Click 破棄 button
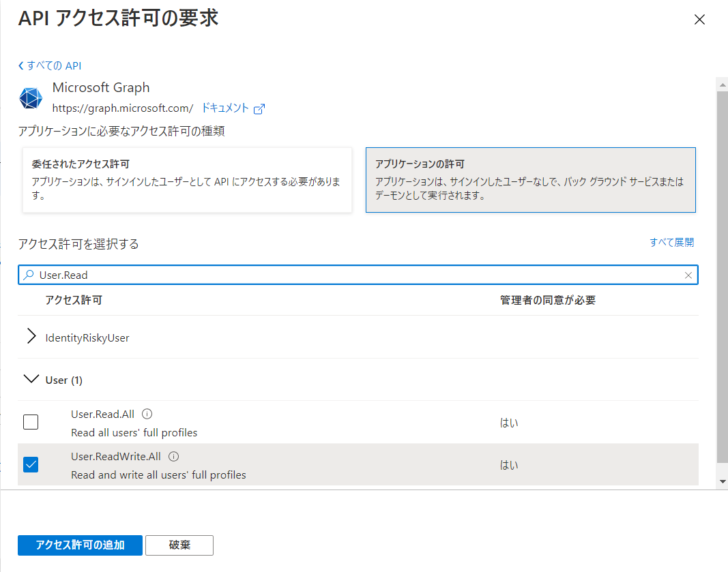The height and width of the screenshot is (572, 728). tap(179, 545)
